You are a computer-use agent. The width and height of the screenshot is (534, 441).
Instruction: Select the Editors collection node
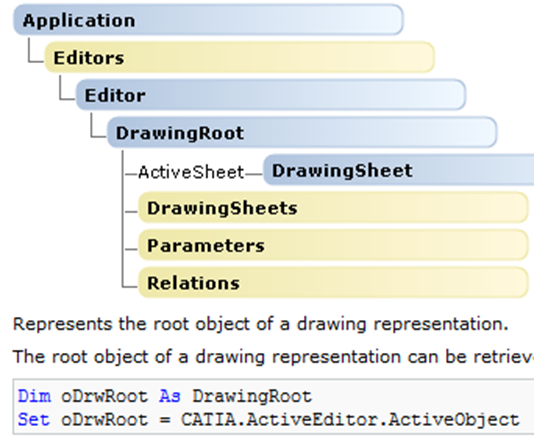(239, 58)
